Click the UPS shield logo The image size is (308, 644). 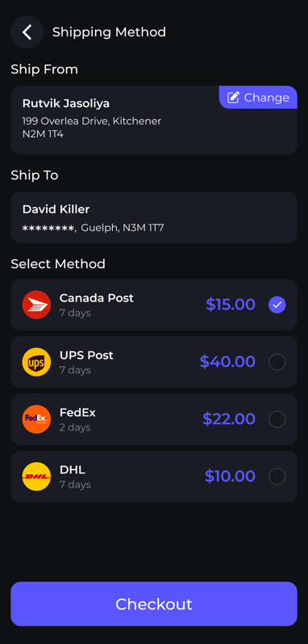pyautogui.click(x=36, y=362)
